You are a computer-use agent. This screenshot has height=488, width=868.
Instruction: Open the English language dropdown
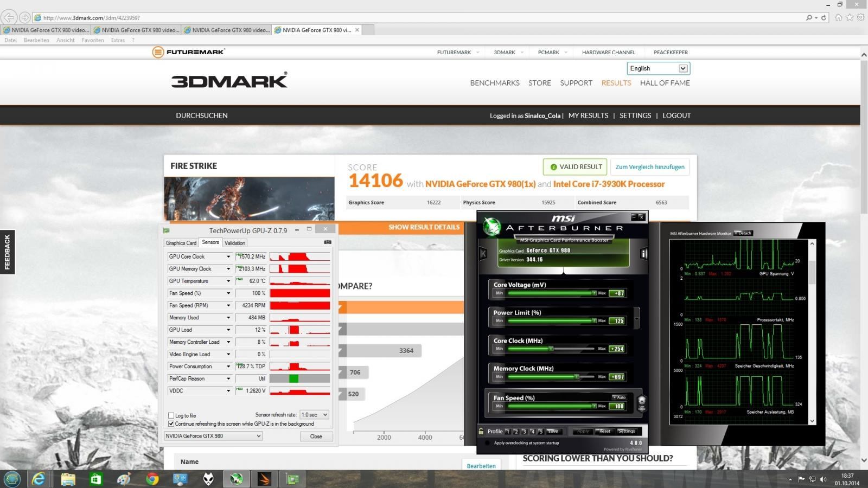(659, 68)
